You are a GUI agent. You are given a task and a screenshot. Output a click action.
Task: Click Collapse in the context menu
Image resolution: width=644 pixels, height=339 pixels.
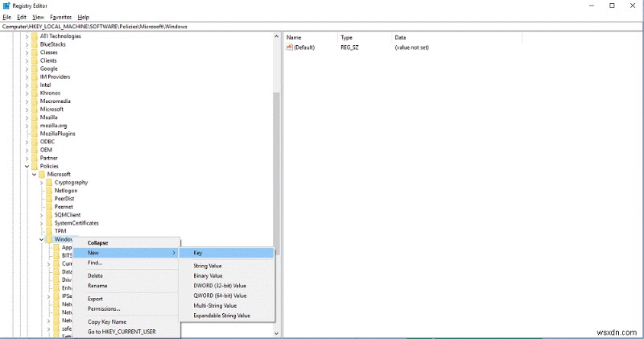point(126,243)
